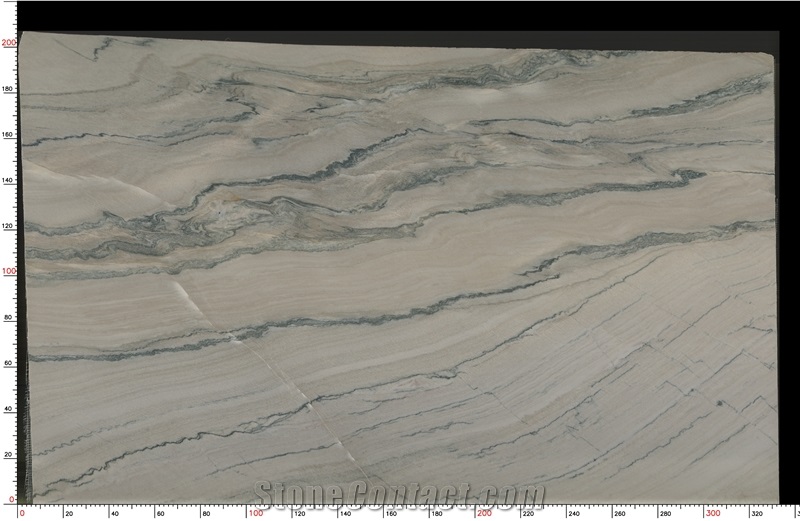Click the 220 mark on the horizontal ruler
The height and width of the screenshot is (521, 800).
(x=528, y=513)
